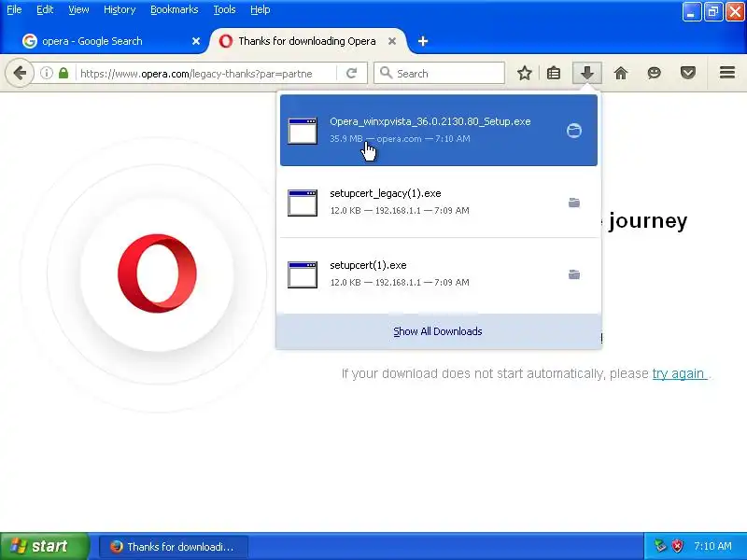Viewport: 747px width, 560px height.
Task: Close the Thanks for downloading Opera tab
Action: pyautogui.click(x=392, y=41)
